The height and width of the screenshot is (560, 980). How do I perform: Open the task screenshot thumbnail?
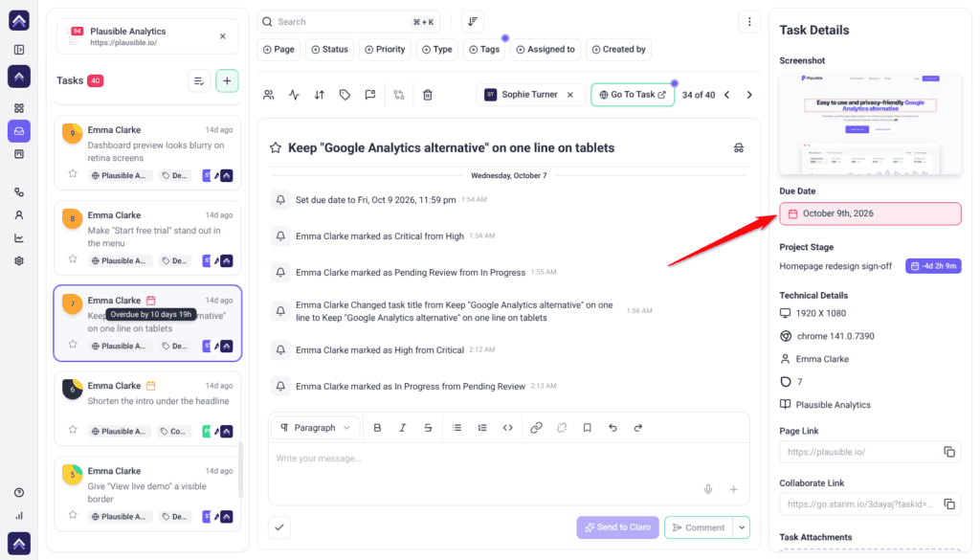coord(870,123)
